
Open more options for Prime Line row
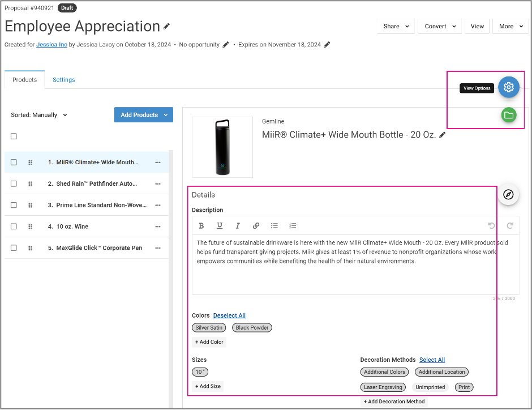pyautogui.click(x=158, y=206)
